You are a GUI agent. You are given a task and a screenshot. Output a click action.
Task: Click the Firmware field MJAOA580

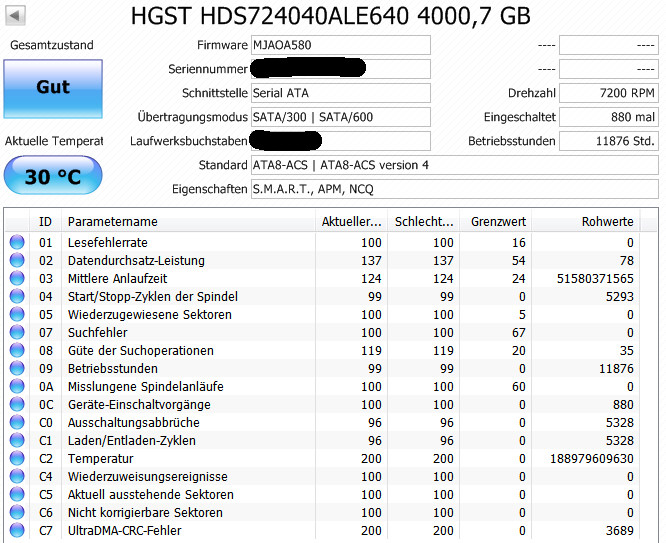[x=341, y=45]
